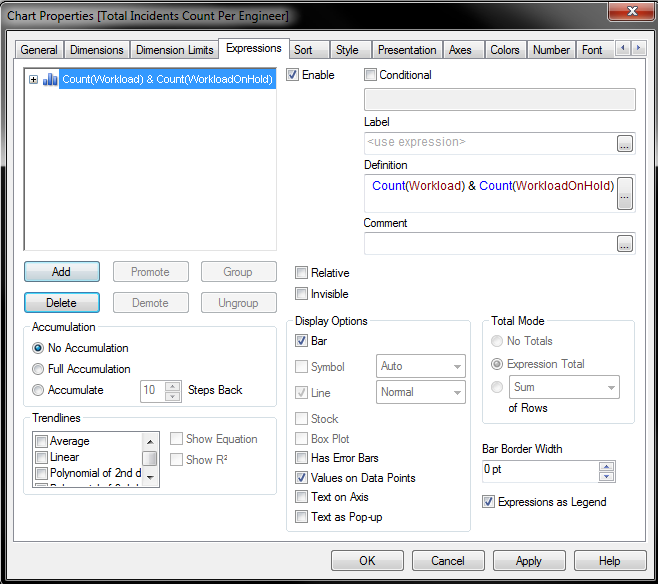This screenshot has height=584, width=658.
Task: Enable Text on Axis checkbox
Action: 301,497
